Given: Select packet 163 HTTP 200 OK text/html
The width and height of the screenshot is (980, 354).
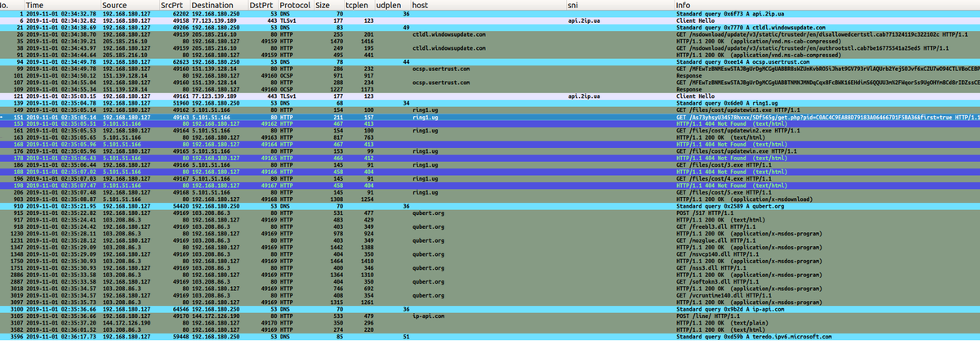Looking at the screenshot, I should tap(490, 136).
